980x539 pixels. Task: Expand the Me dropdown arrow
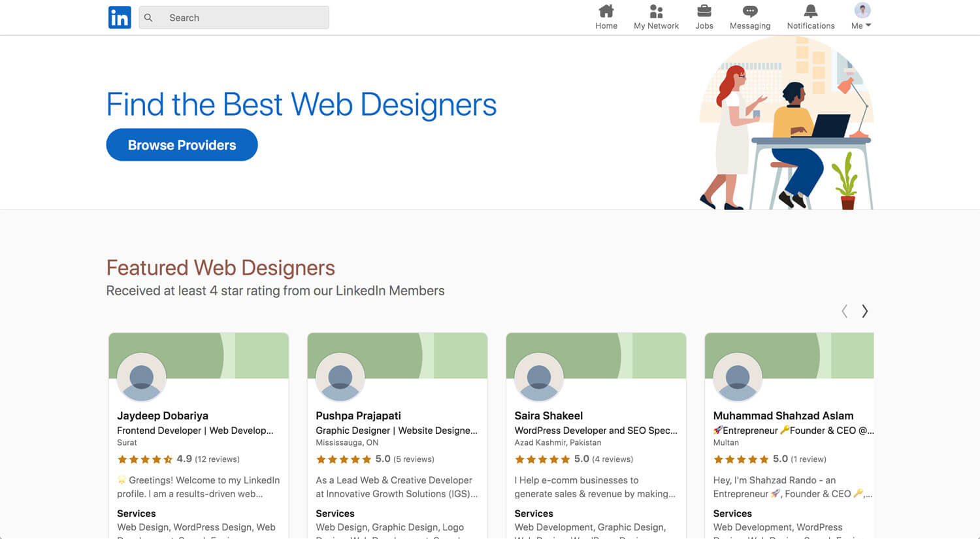pos(868,25)
